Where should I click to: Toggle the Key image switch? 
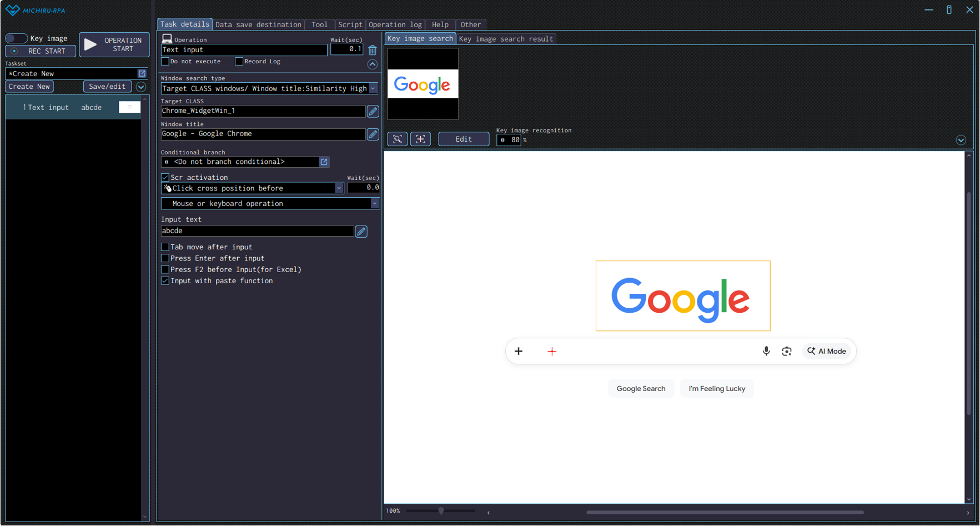click(16, 38)
